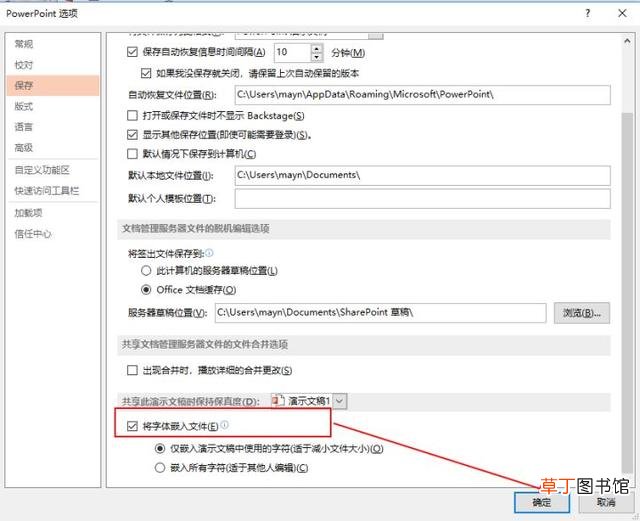Decrease autosave minutes with down arrow
This screenshot has height=521, width=640.
[x=317, y=57]
